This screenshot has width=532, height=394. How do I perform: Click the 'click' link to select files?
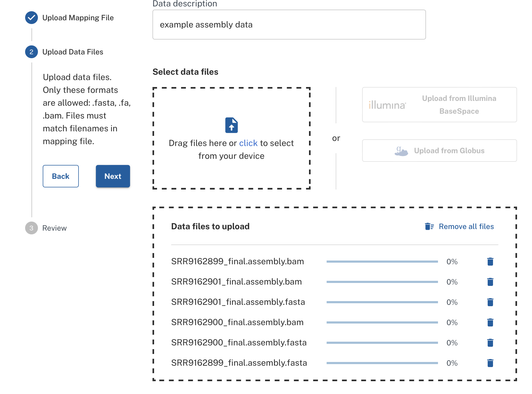click(248, 143)
